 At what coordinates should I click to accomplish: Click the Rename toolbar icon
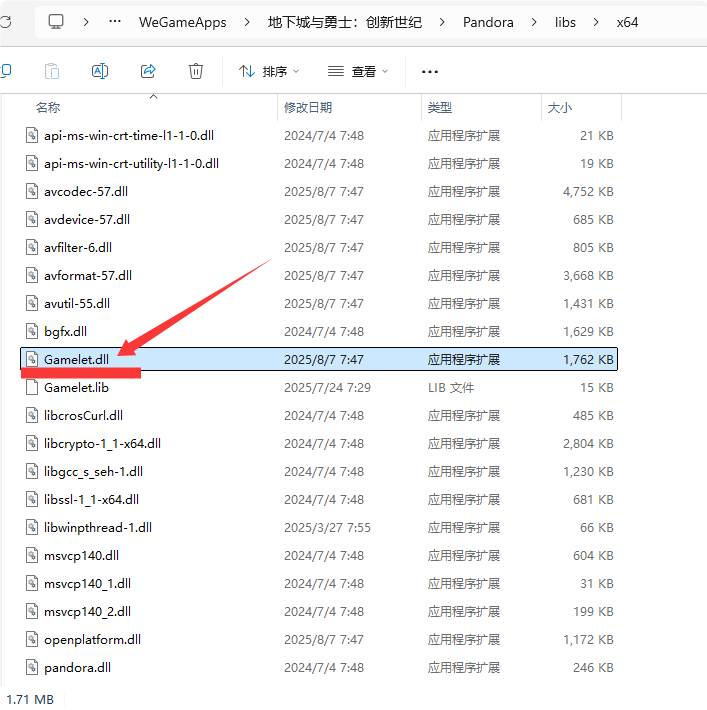[100, 71]
